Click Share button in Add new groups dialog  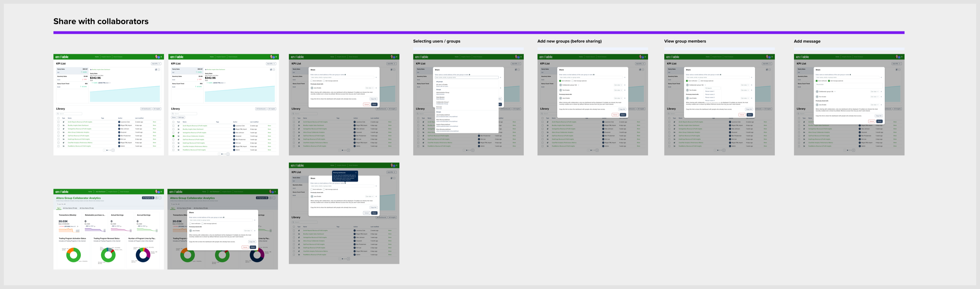click(x=623, y=115)
